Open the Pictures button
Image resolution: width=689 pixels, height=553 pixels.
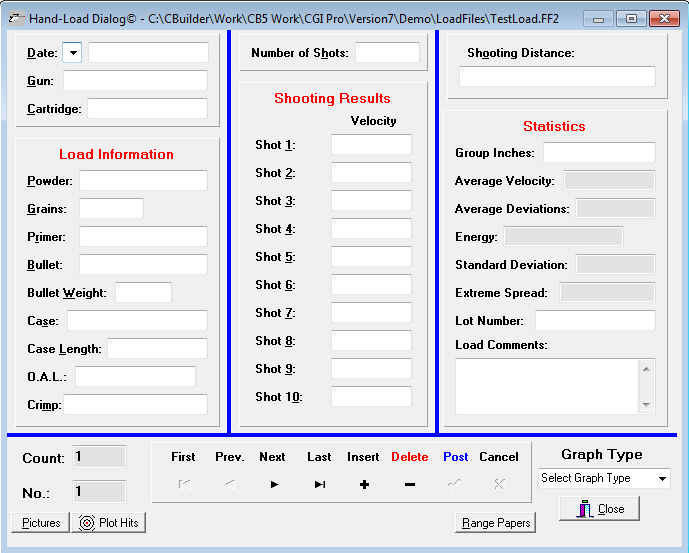pos(40,523)
